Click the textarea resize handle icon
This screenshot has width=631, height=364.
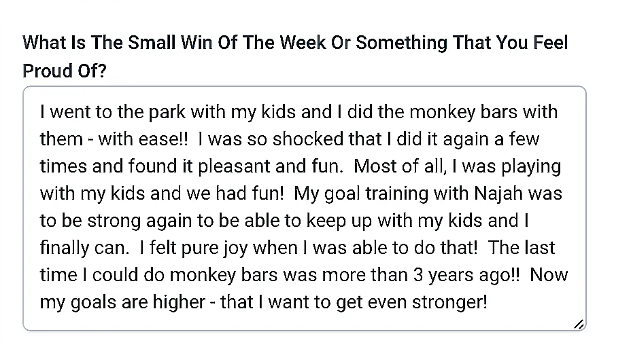(579, 324)
